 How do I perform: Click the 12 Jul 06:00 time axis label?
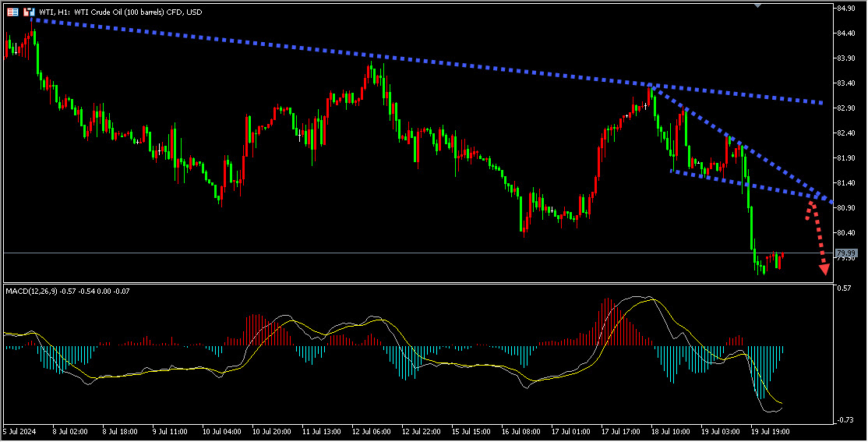372,431
